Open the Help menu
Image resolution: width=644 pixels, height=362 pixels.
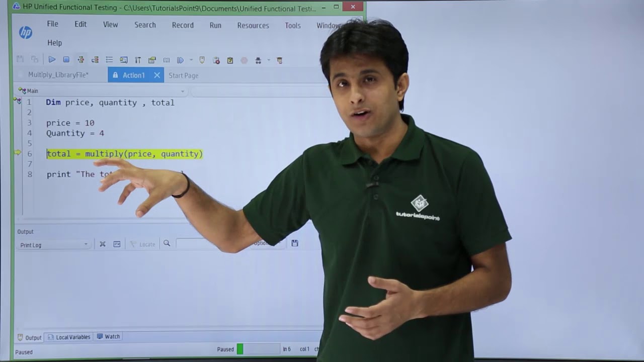pos(55,43)
